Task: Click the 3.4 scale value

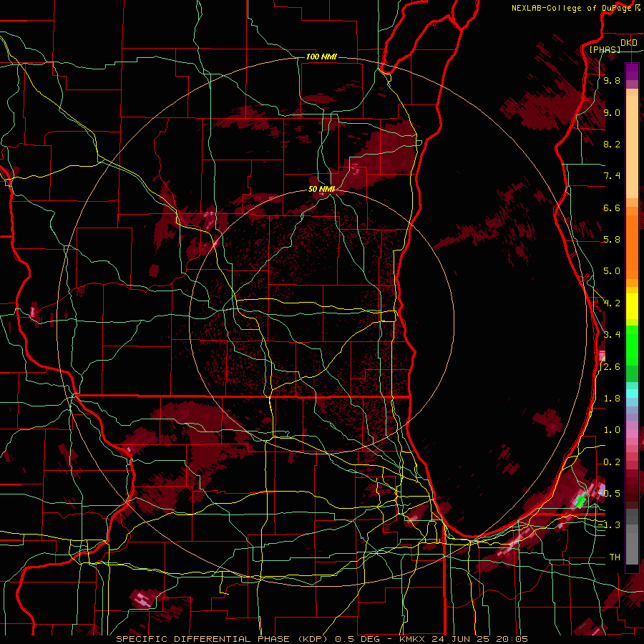Action: [x=612, y=335]
